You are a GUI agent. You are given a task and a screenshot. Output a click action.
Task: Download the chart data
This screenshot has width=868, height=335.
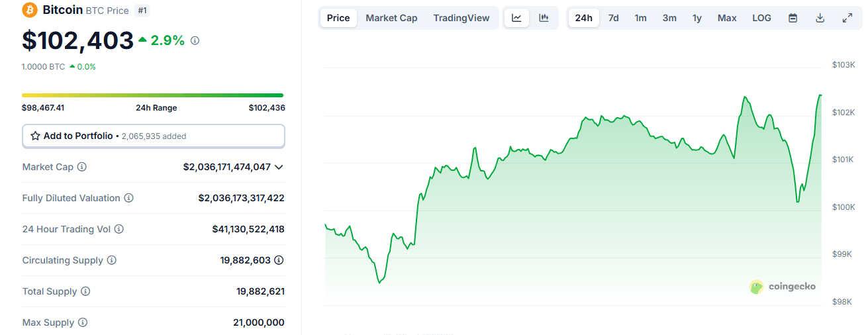pyautogui.click(x=820, y=18)
